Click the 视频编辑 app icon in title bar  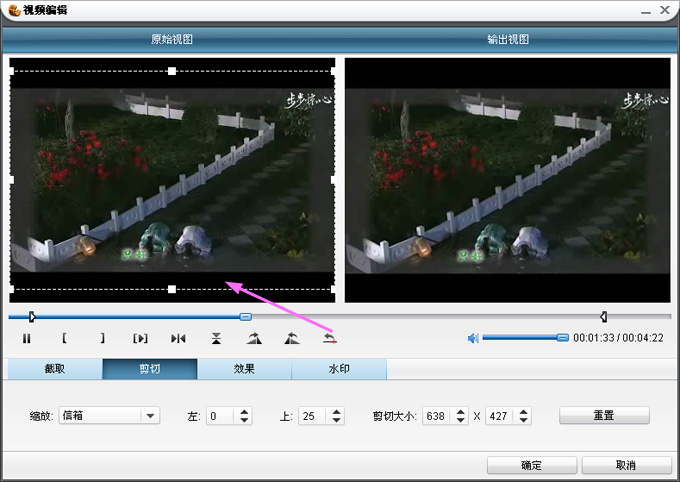pyautogui.click(x=14, y=10)
